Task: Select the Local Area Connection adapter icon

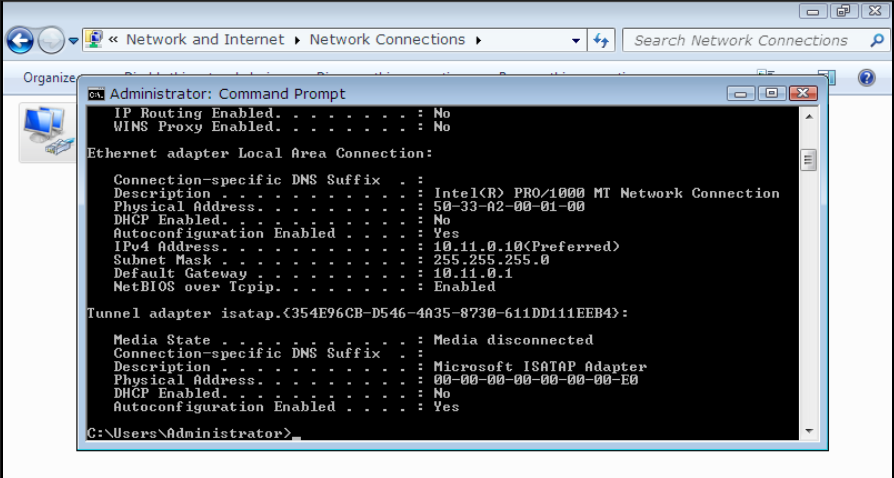Action: tap(45, 133)
